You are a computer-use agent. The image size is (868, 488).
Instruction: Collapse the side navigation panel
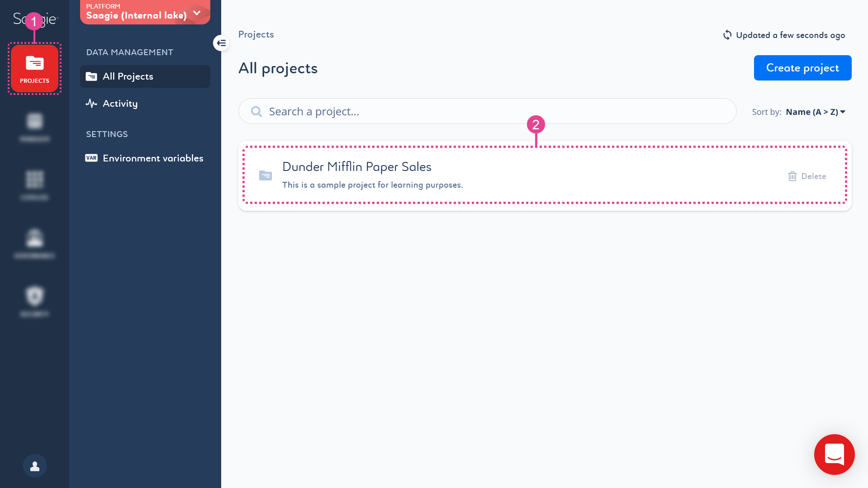(221, 43)
